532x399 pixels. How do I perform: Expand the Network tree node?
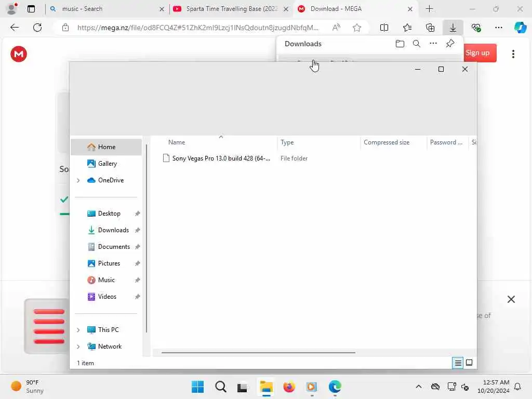coord(78,347)
